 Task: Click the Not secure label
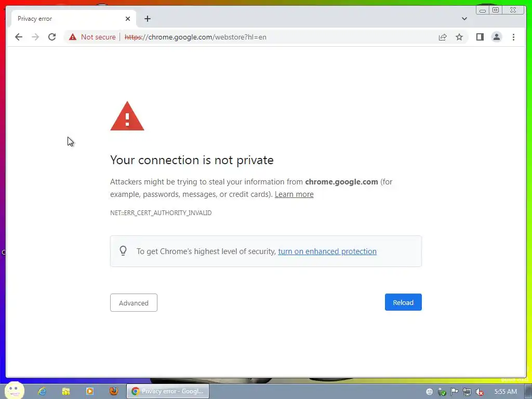pos(98,37)
